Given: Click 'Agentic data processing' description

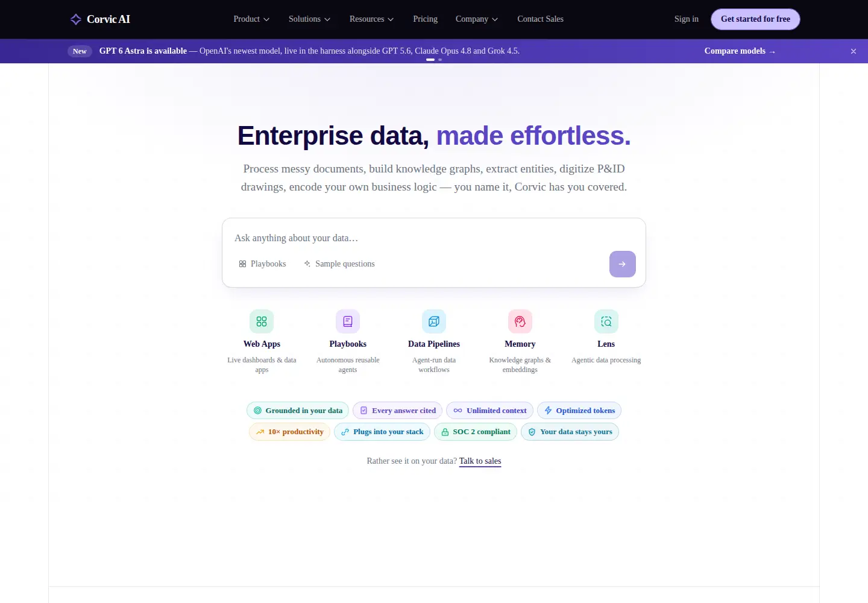Looking at the screenshot, I should [x=606, y=360].
